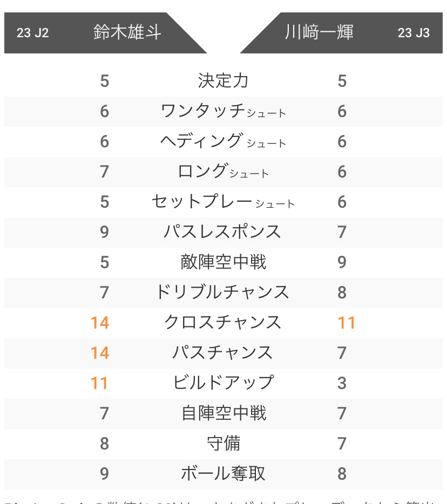
Task: Click the ビルドアップ stat label
Action: (x=223, y=383)
